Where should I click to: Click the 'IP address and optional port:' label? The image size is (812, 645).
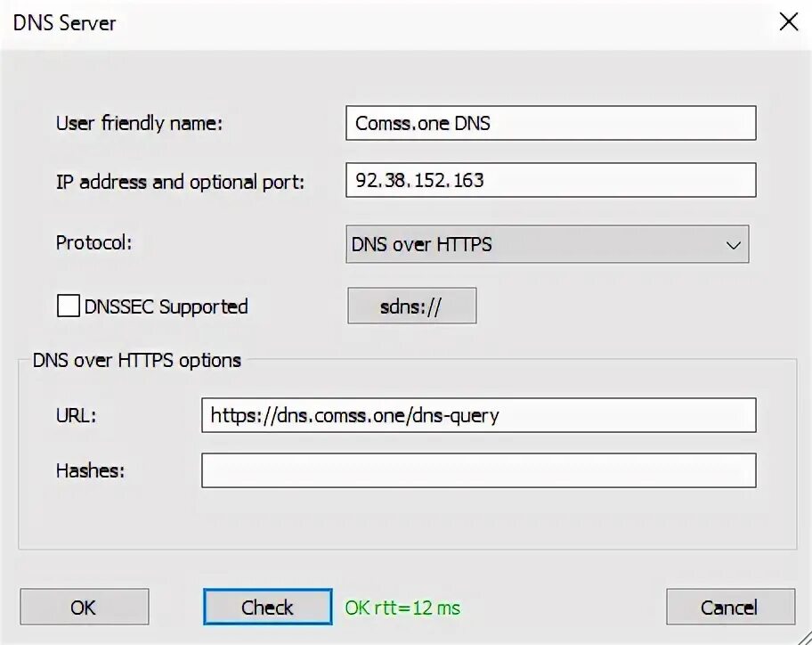pos(180,182)
